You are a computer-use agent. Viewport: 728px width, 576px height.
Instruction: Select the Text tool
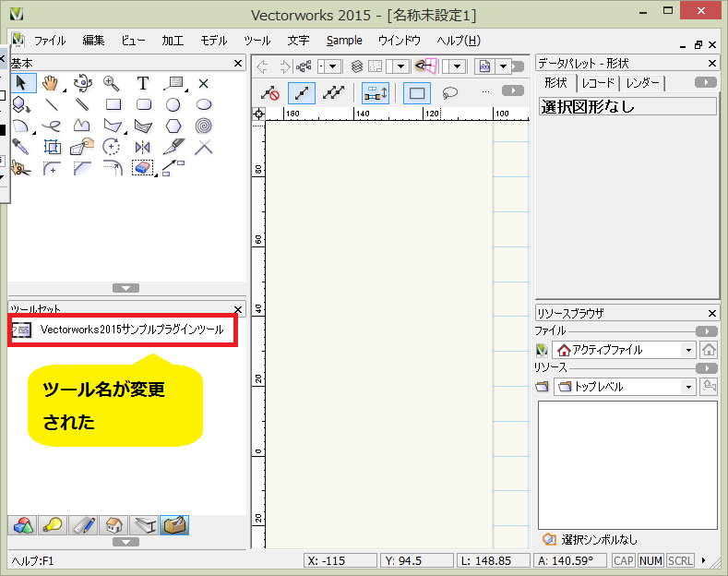tap(143, 83)
